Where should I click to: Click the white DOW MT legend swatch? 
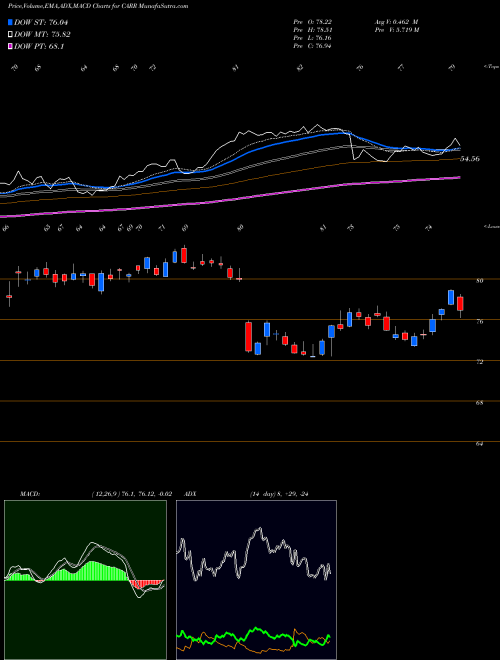[x=11, y=35]
